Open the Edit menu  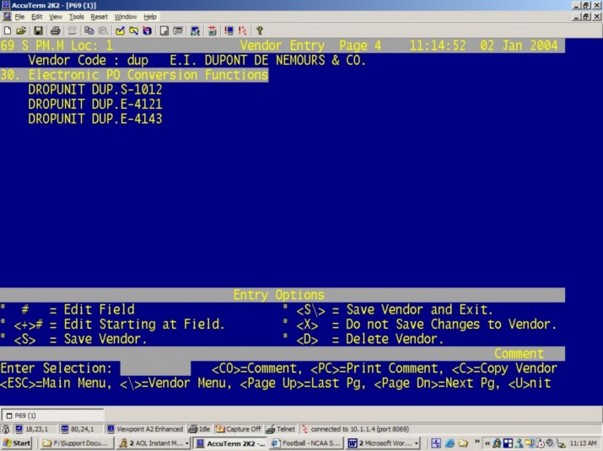click(x=37, y=17)
